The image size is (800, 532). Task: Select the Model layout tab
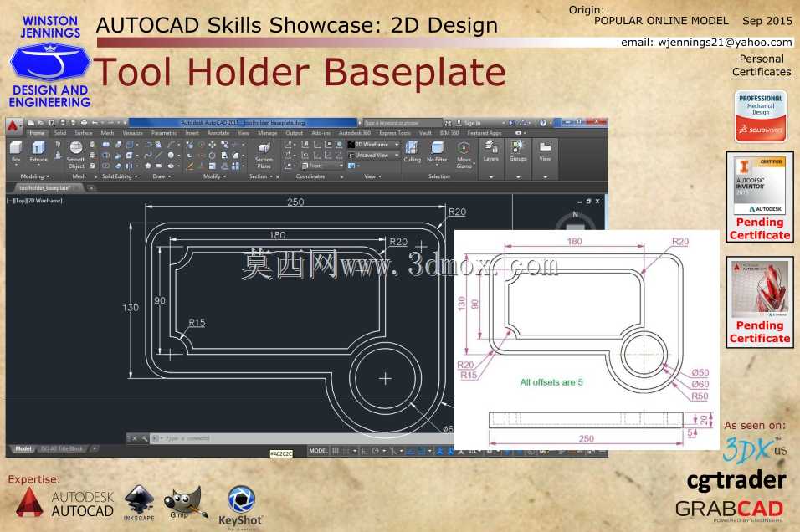(23, 449)
